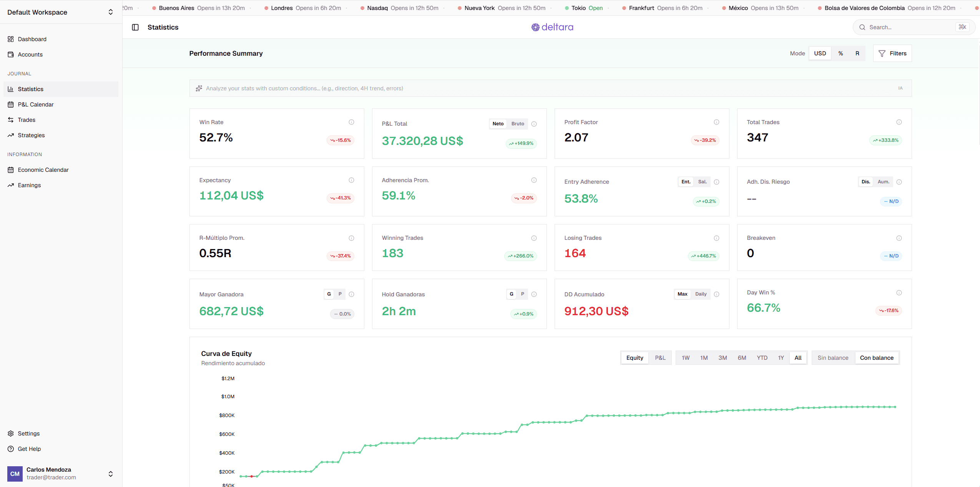Click Tokio Open market status
This screenshot has width=980, height=487.
click(x=584, y=8)
